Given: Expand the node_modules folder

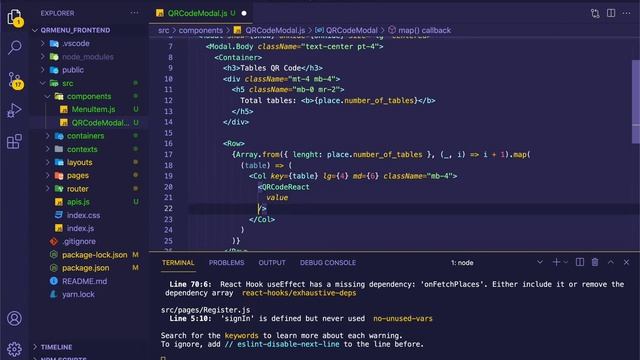Looking at the screenshot, I should click(x=43, y=57).
